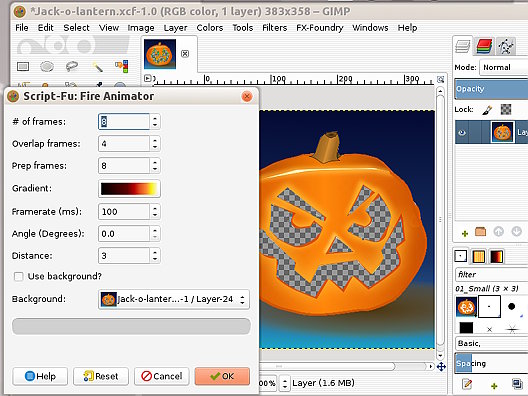Open the Colors menu
The height and width of the screenshot is (396, 528).
coord(210,28)
